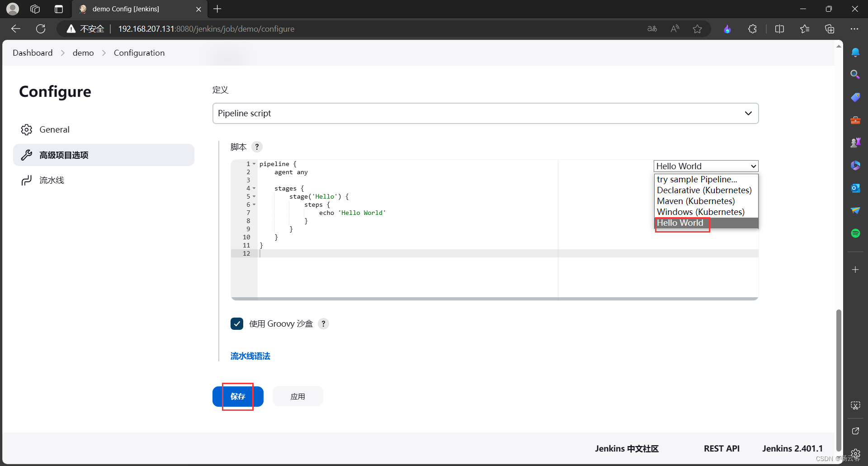This screenshot has width=868, height=466.
Task: Click the profile avatar icon
Action: (x=13, y=9)
